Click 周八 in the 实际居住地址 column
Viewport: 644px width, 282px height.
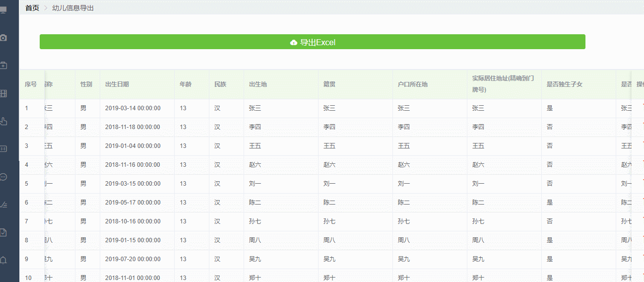point(478,240)
